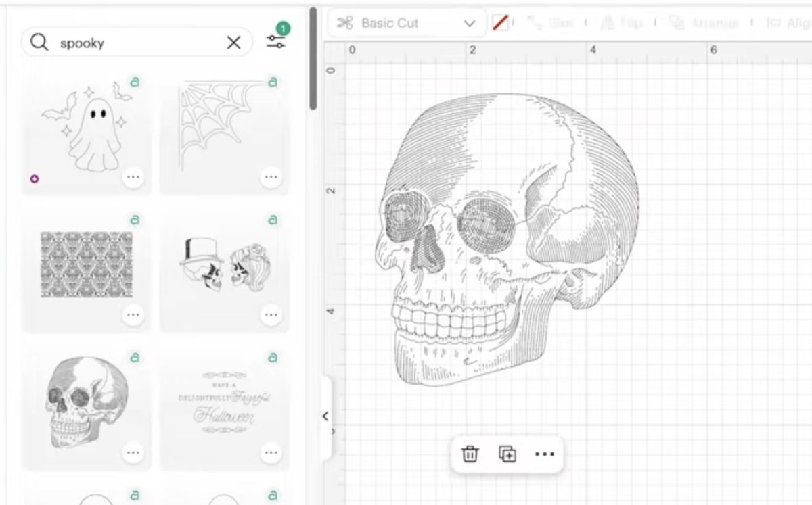Select the spider web corner thumbnail
Viewport: 812px width, 505px height.
point(224,134)
